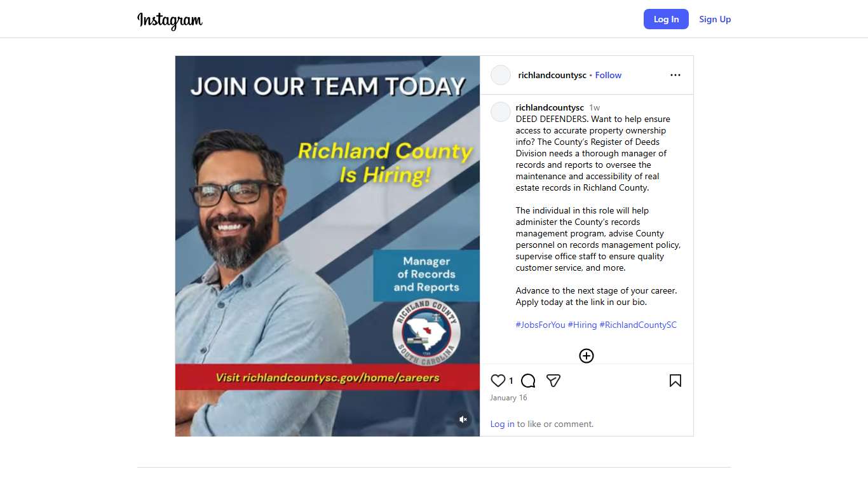Open richlandcountysc profile avatar in header
The height and width of the screenshot is (488, 868).
tap(501, 75)
